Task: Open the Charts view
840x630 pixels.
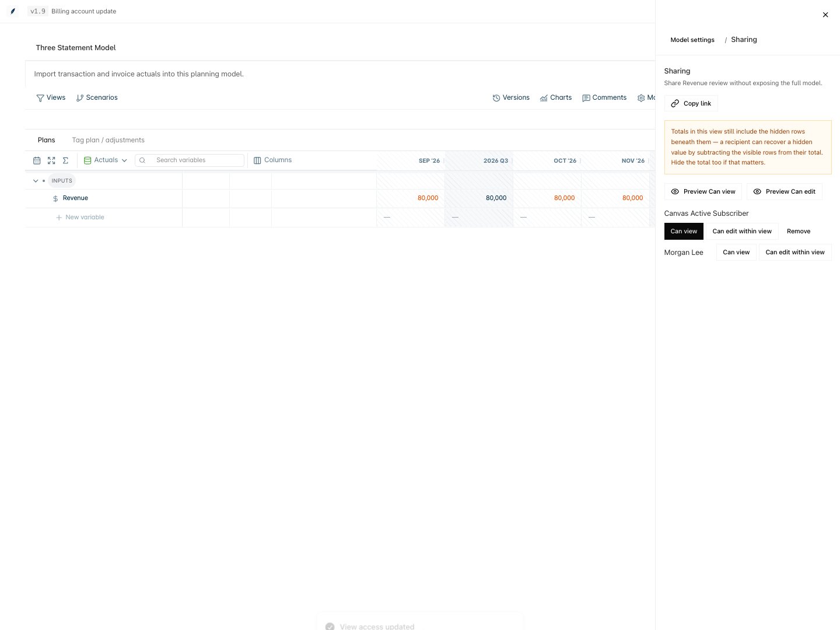Action: 556,97
